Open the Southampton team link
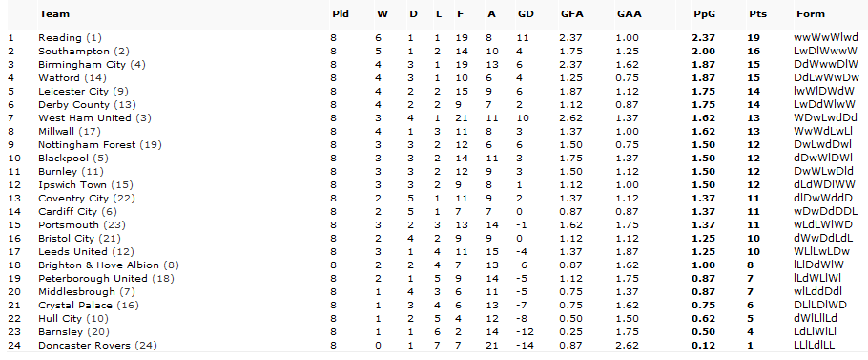 tap(74, 52)
